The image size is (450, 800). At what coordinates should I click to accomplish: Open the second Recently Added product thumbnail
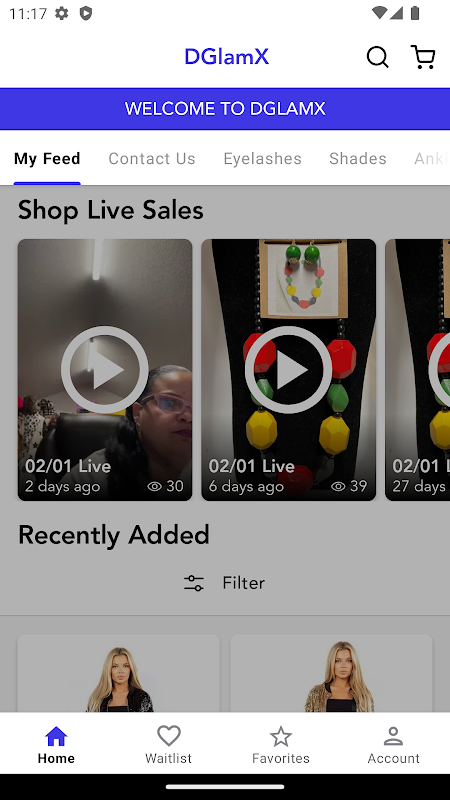tap(332, 673)
